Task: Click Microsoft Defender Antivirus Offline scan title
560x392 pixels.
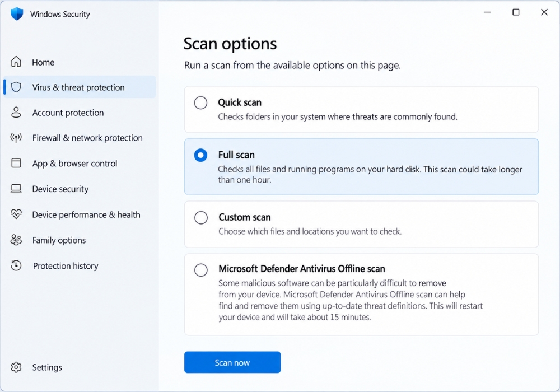Action: (x=302, y=268)
